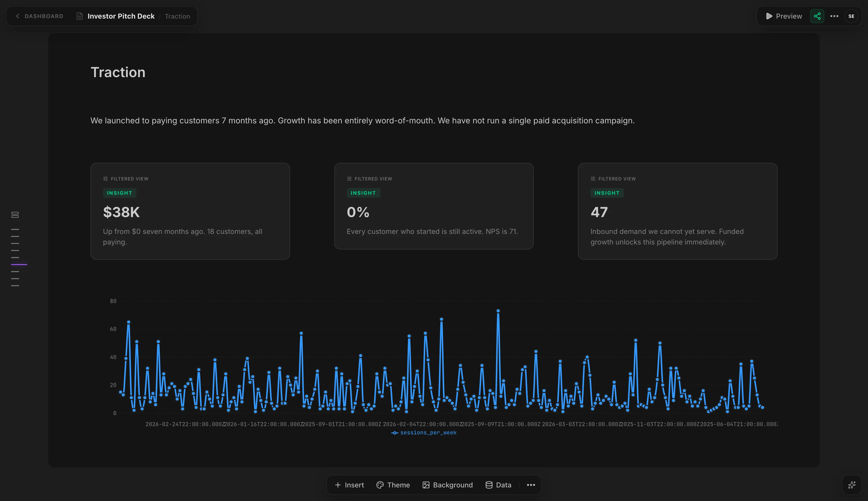Select the Traction breadcrumb
The image size is (868, 501).
[177, 16]
